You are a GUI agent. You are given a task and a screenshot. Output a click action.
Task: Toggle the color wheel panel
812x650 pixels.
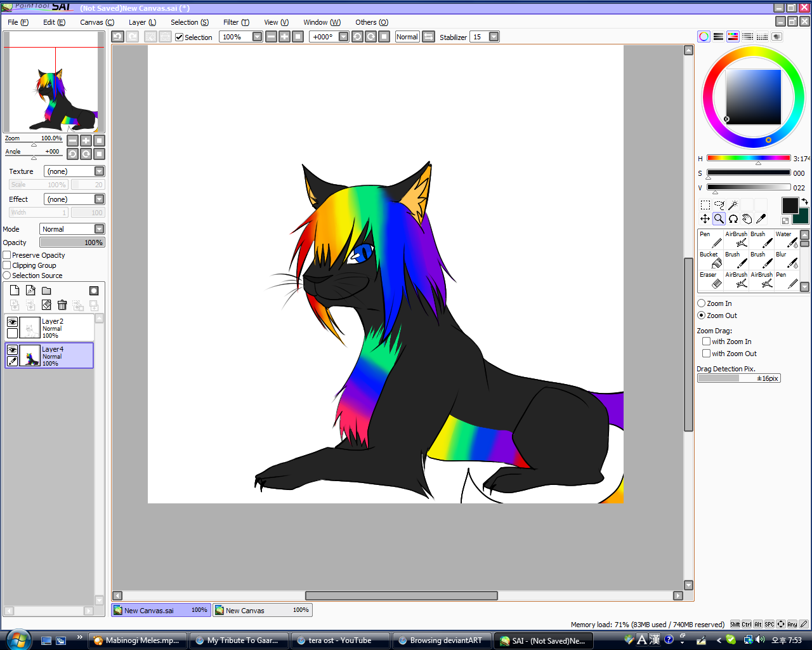tap(704, 37)
